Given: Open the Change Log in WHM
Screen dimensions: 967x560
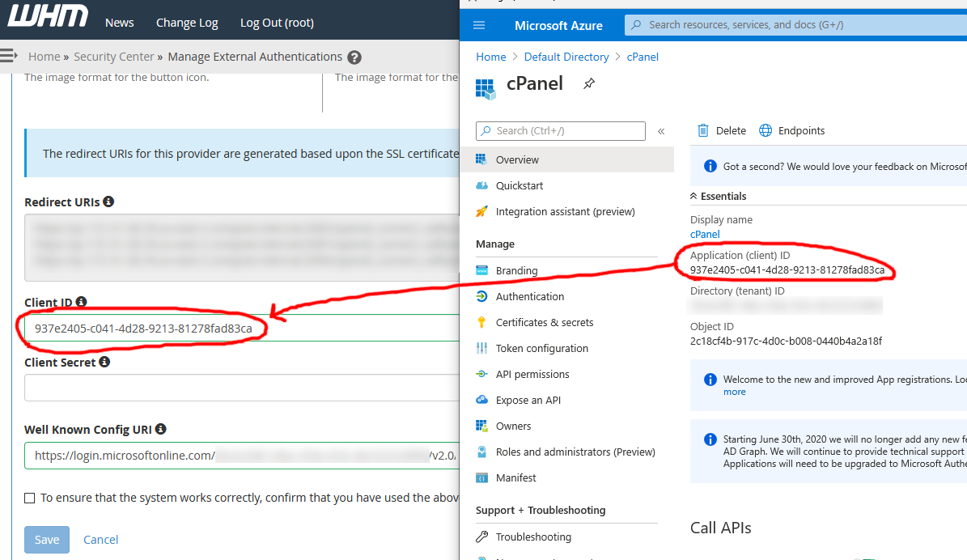Looking at the screenshot, I should [x=187, y=22].
